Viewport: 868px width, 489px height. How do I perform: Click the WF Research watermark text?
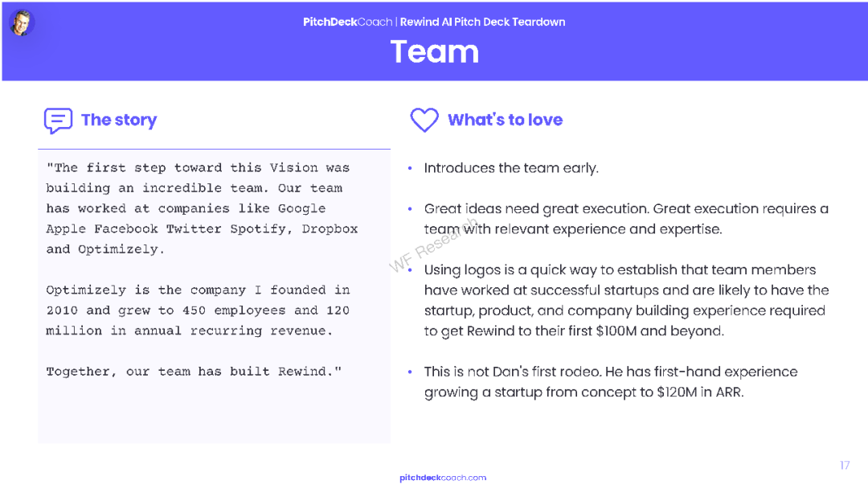pyautogui.click(x=433, y=244)
